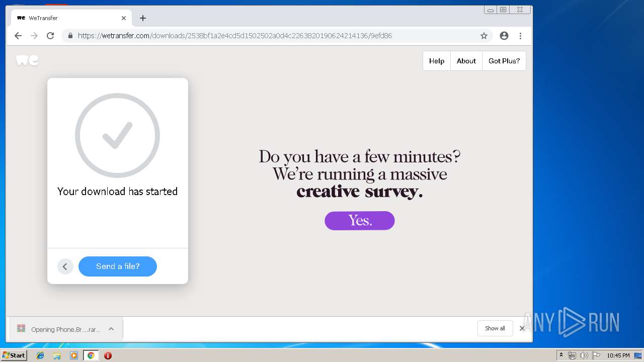Open the Got Plus? menu item
644x362 pixels.
pos(504,61)
